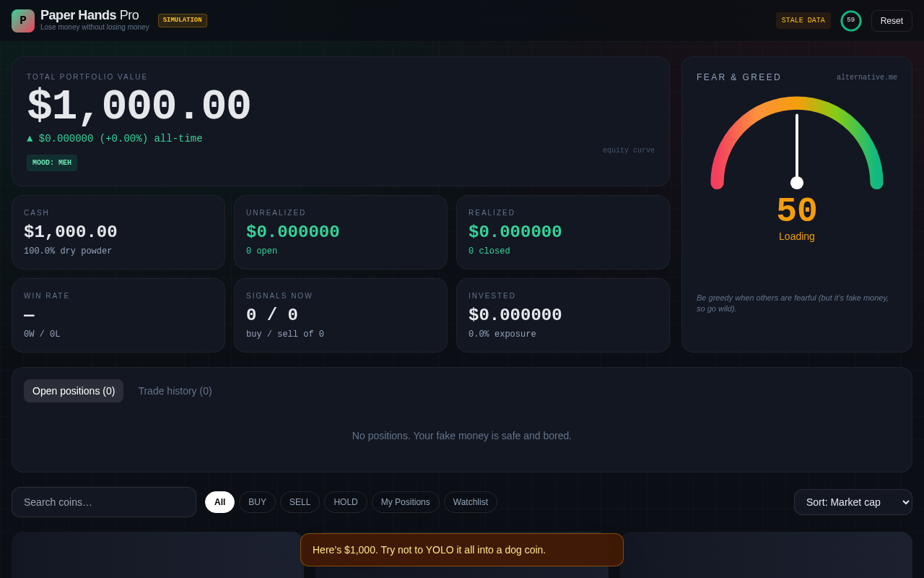Click the 100.0% dry powder text

click(x=68, y=251)
